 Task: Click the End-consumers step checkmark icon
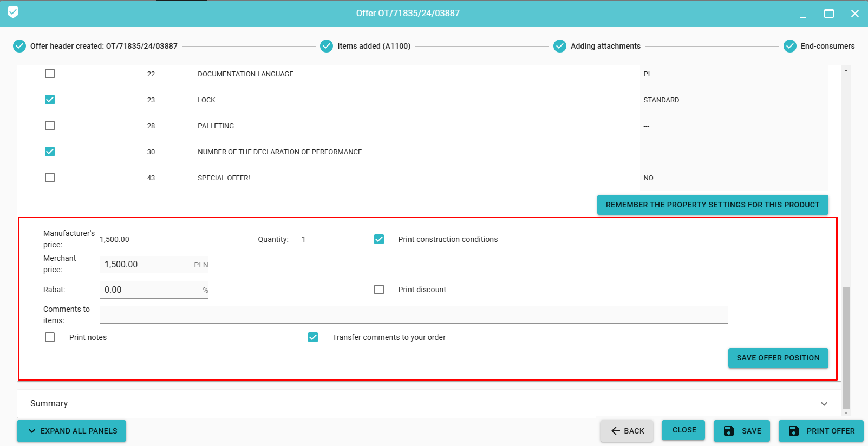[x=790, y=46]
